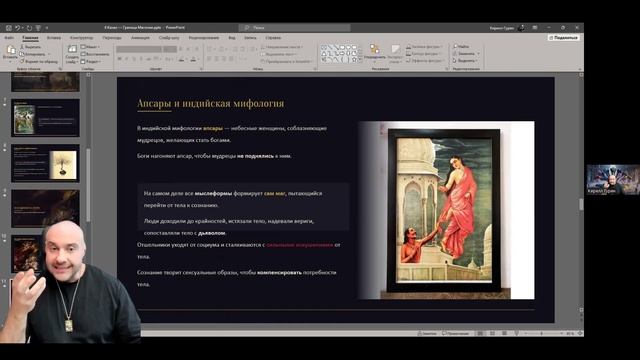Open the Insert (Вставка) tab
This screenshot has height=360, width=640.
(x=53, y=38)
